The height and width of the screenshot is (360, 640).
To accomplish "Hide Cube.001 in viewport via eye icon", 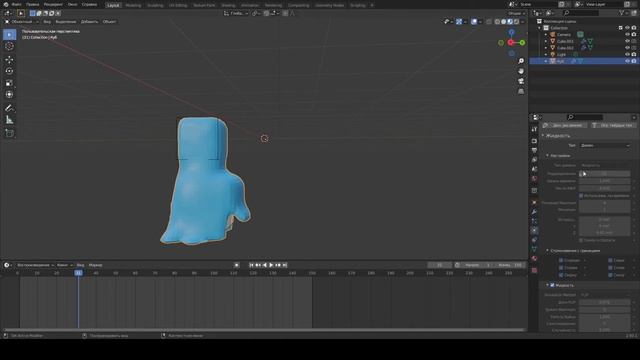I will (627, 41).
